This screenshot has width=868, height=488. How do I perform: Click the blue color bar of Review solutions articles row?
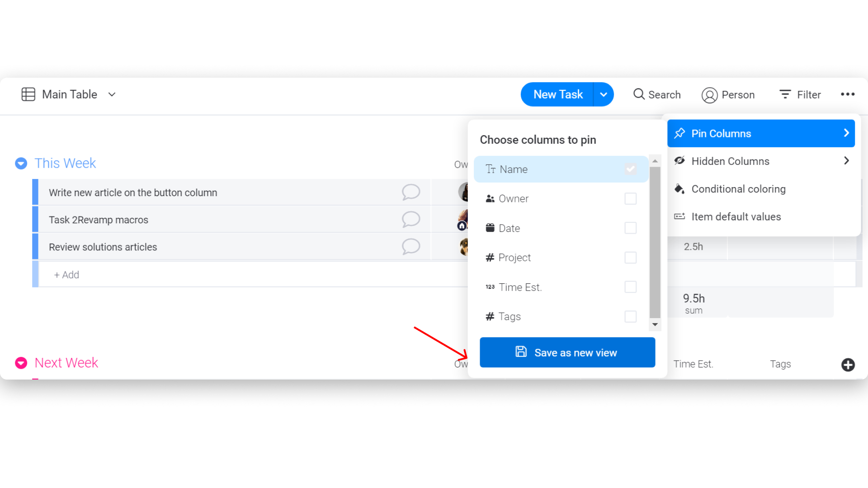tap(35, 246)
